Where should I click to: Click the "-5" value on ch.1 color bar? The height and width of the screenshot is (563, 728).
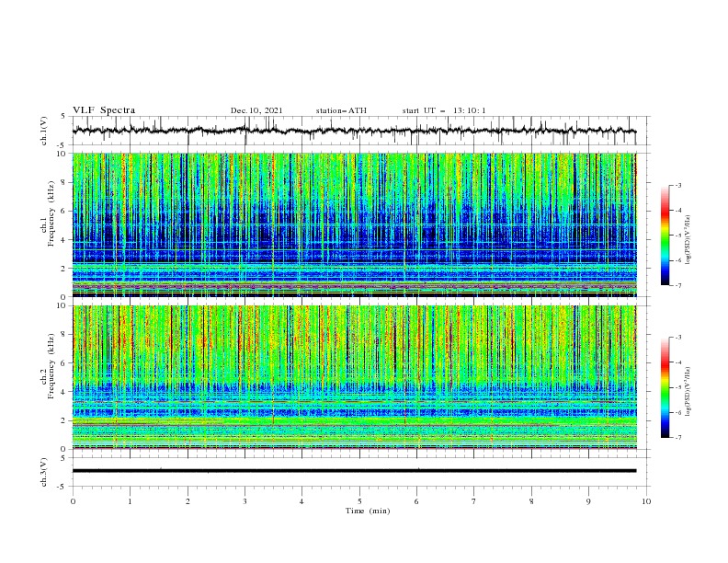click(677, 236)
